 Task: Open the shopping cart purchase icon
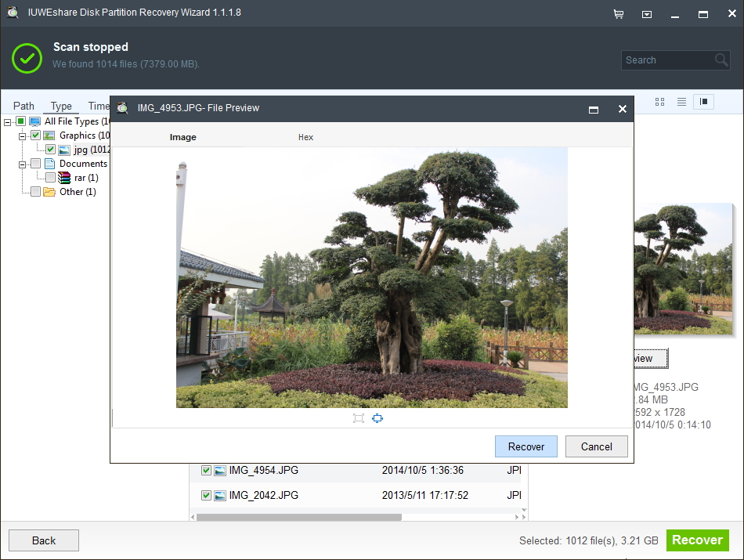coord(619,14)
